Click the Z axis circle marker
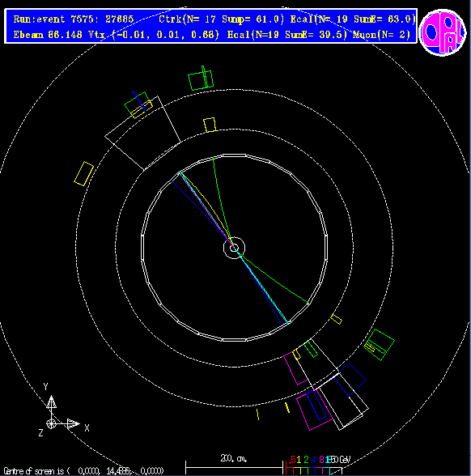Viewport: 471px width, 476px height. coord(51,424)
